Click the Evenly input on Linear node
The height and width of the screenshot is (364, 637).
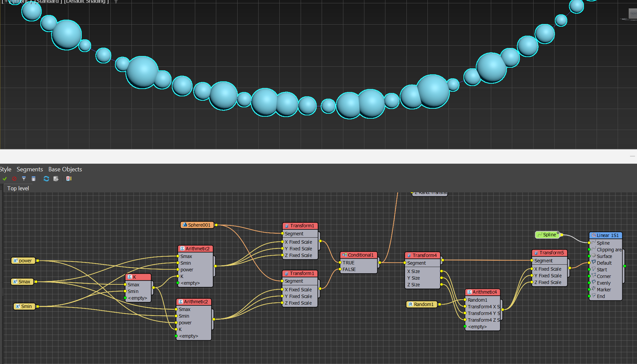[604, 283]
